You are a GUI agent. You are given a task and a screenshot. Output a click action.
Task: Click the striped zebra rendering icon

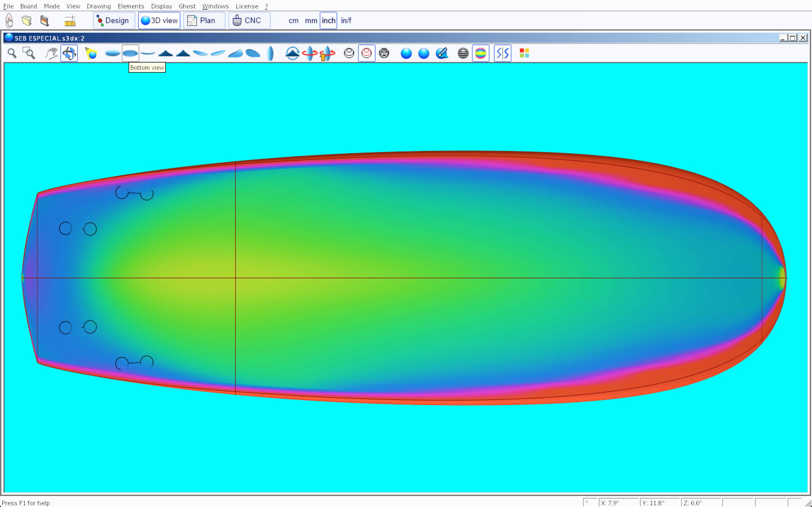(x=463, y=53)
